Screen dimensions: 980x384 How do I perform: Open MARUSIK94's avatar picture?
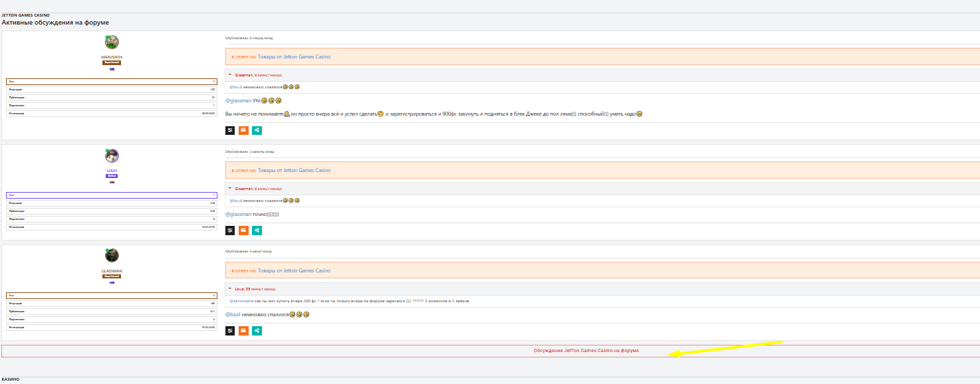click(112, 43)
